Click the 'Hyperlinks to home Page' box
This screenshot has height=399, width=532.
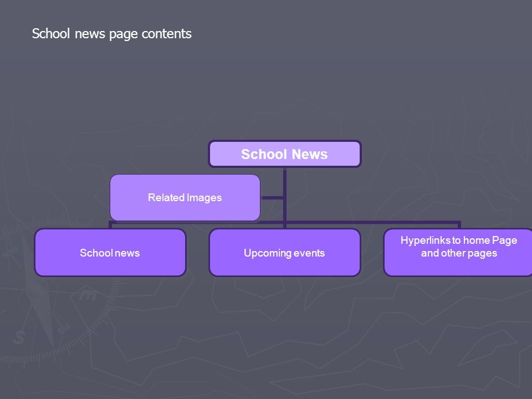(x=458, y=253)
